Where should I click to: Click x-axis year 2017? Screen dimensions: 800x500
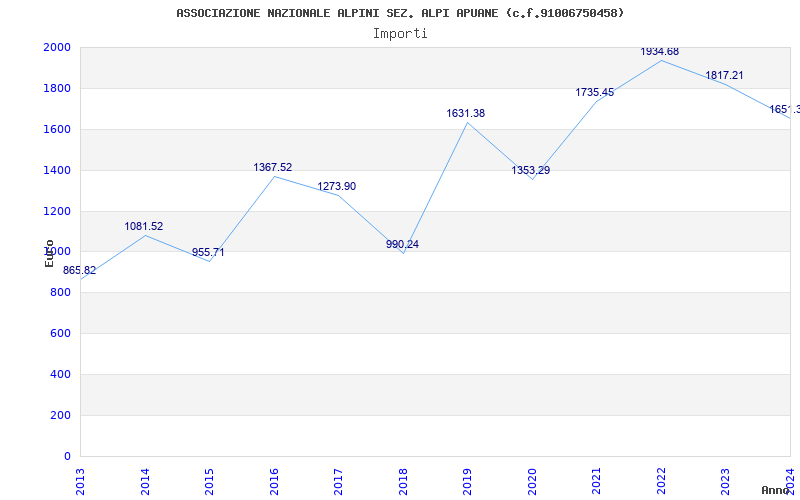338,481
